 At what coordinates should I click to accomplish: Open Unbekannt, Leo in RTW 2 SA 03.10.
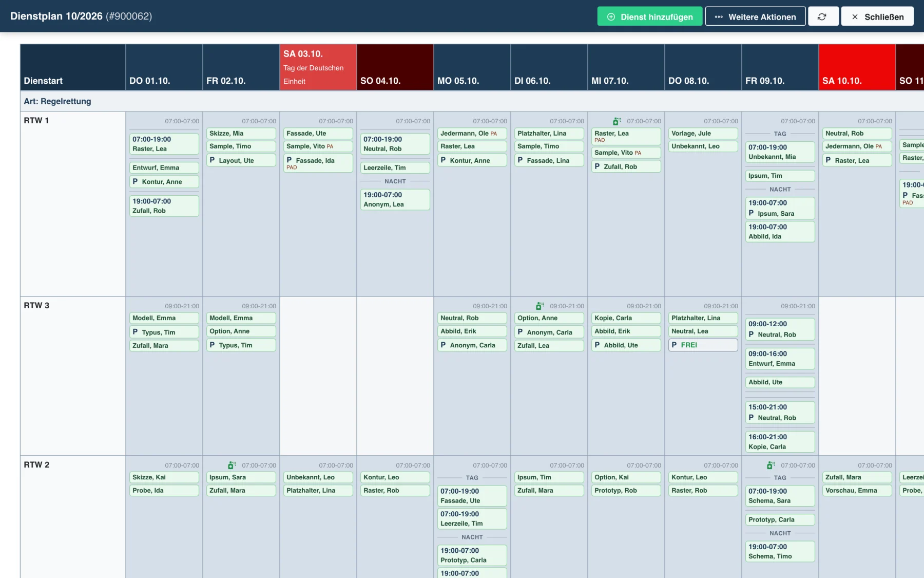pos(318,477)
